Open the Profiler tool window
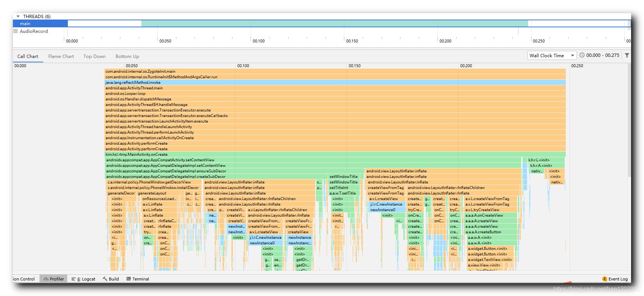Screen dimensions: 644x296 pos(54,279)
